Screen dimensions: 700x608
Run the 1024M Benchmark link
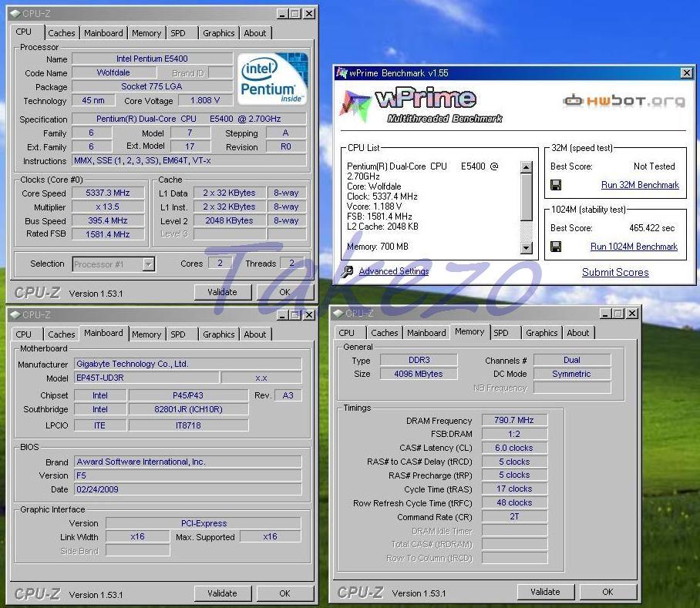pos(634,247)
